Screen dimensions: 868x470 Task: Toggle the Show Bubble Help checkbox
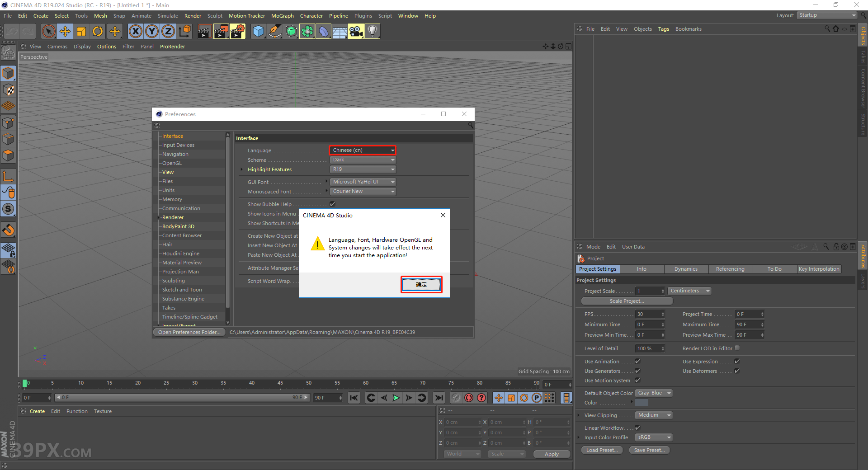pos(332,204)
